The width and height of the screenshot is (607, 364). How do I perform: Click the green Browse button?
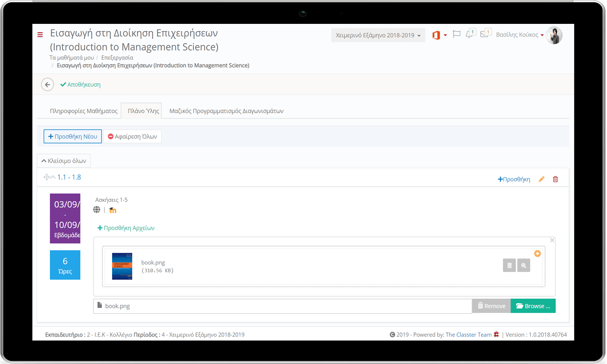[x=533, y=306]
